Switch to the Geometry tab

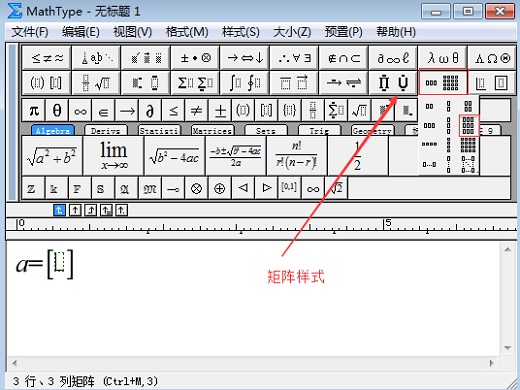click(x=372, y=130)
